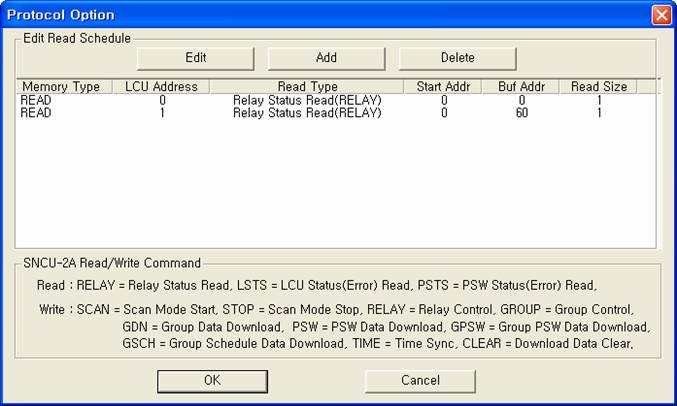Click the Edit button
Image resolution: width=677 pixels, height=406 pixels.
pyautogui.click(x=195, y=58)
